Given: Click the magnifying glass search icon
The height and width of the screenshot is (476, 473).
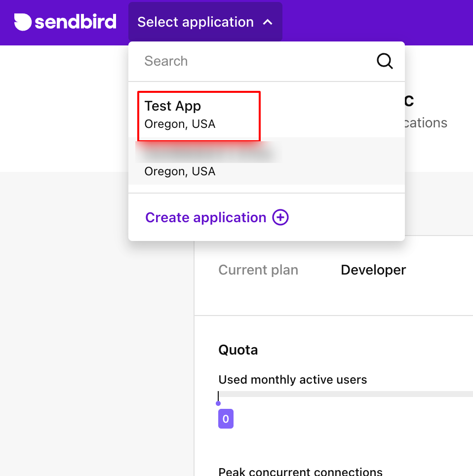Looking at the screenshot, I should point(385,61).
